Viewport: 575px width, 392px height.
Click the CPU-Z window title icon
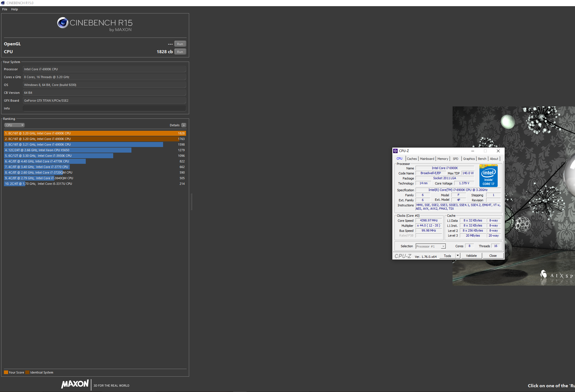[395, 151]
